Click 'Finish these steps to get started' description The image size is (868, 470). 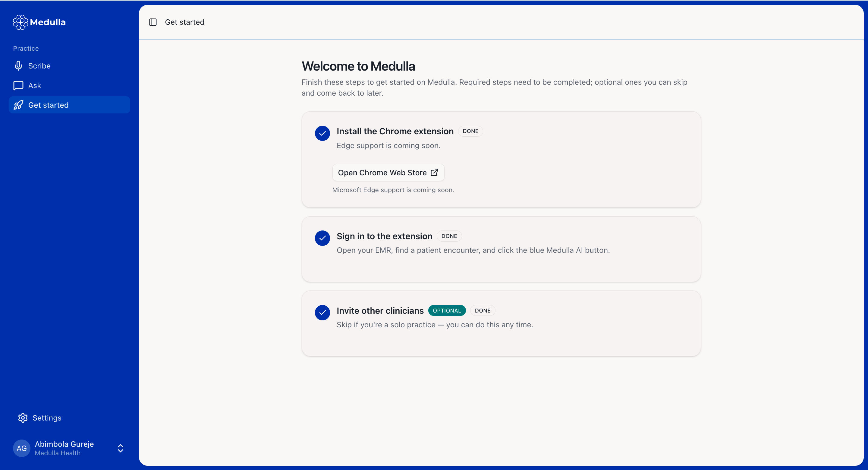(494, 87)
